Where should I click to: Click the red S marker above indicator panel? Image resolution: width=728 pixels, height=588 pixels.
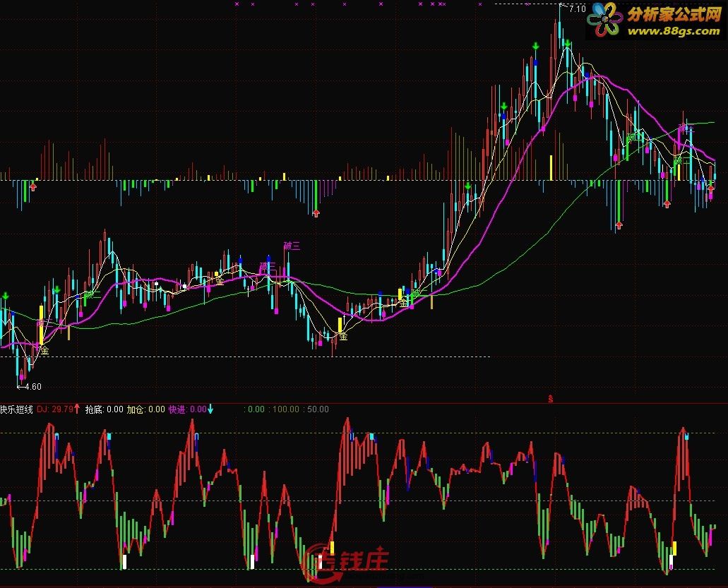(551, 399)
